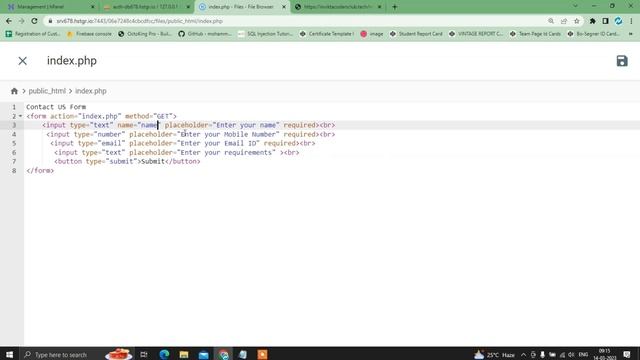Open the VINTAGE REPORT bookmark
640x360 pixels.
[x=476, y=34]
